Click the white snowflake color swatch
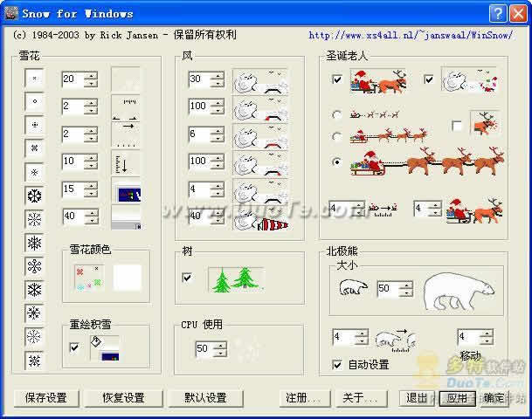The image size is (532, 419). tap(127, 278)
